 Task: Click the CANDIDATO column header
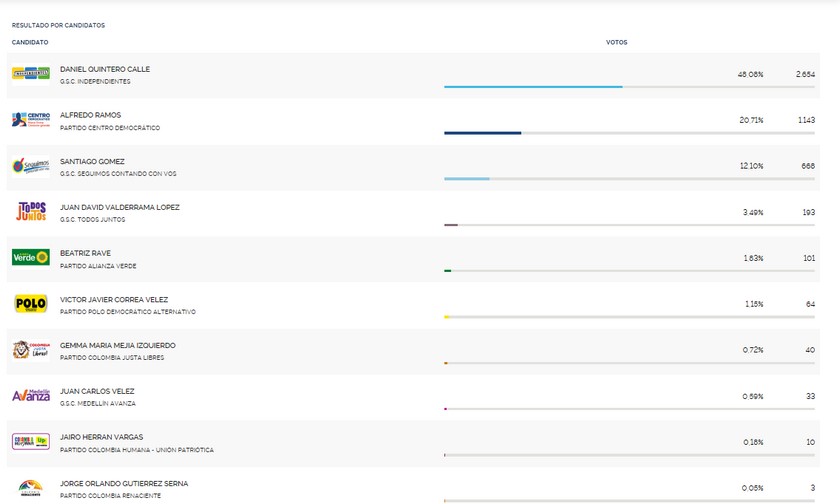coord(30,42)
